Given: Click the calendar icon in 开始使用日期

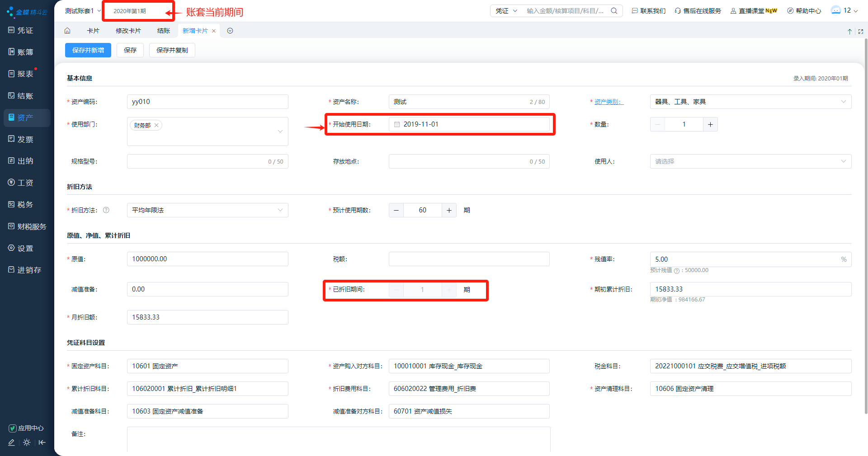Looking at the screenshot, I should pos(397,124).
